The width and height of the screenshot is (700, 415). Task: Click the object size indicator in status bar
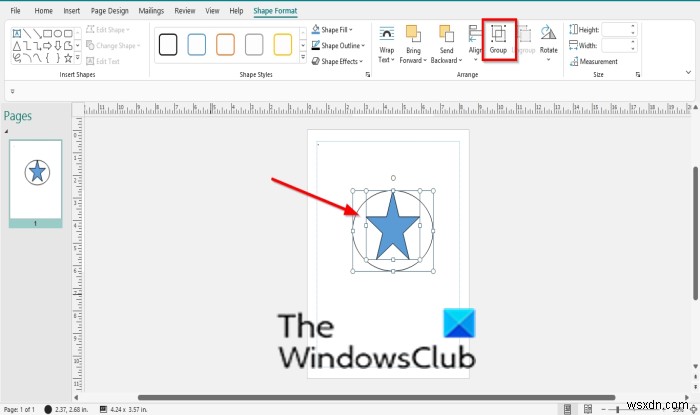(x=123, y=409)
